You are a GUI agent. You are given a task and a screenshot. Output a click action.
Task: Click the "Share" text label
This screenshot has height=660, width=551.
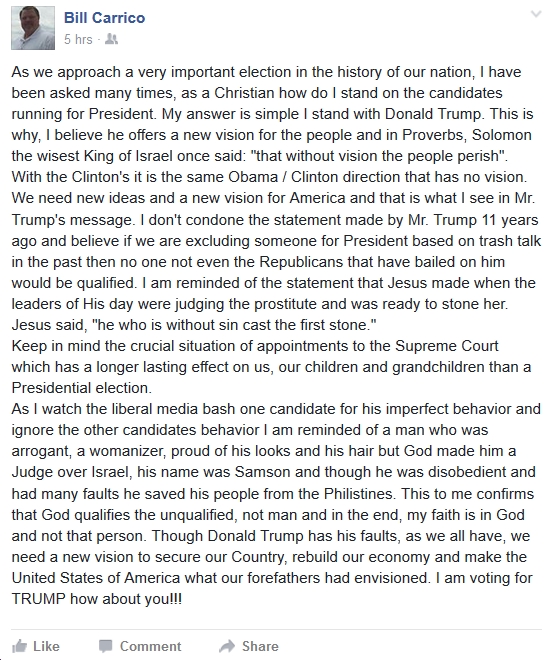point(260,646)
